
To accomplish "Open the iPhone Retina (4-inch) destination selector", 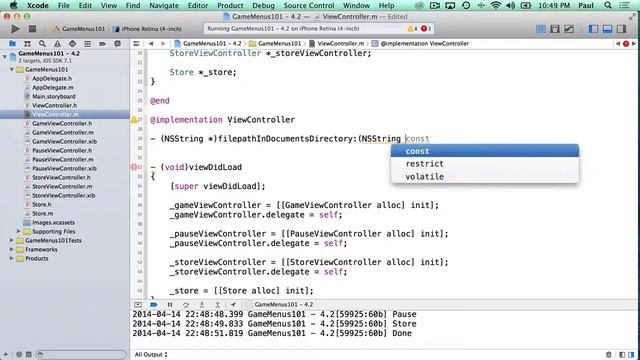I will point(147,29).
